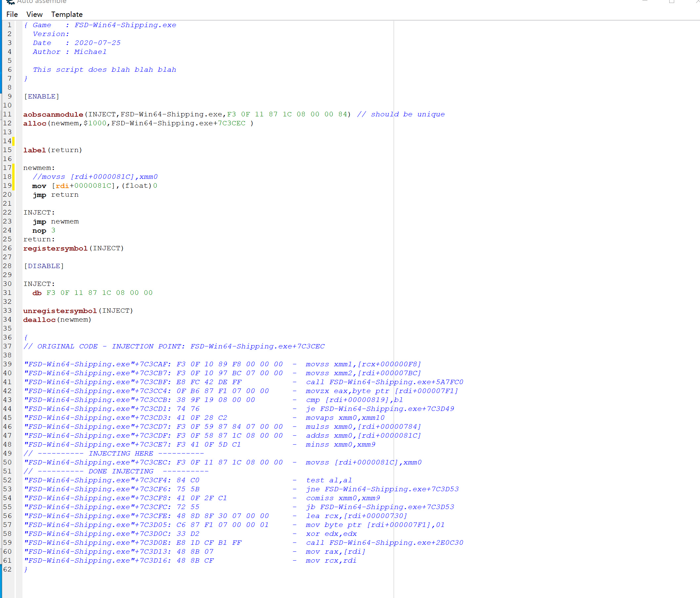Click the yellow change marker beside line 19
This screenshot has width=700, height=598.
point(14,185)
